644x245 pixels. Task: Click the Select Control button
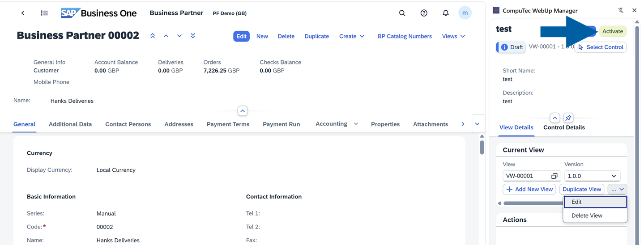[601, 47]
